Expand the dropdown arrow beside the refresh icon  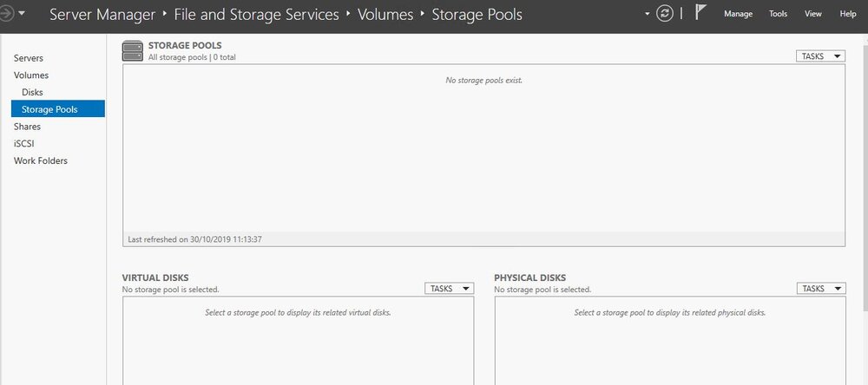(648, 14)
